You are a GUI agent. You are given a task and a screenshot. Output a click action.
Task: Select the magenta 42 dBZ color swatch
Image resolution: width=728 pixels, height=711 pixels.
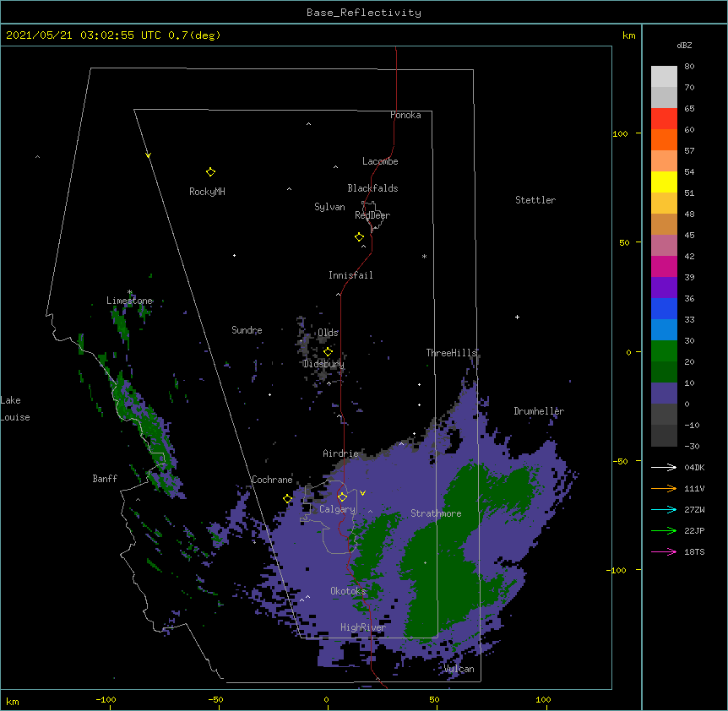(x=664, y=266)
